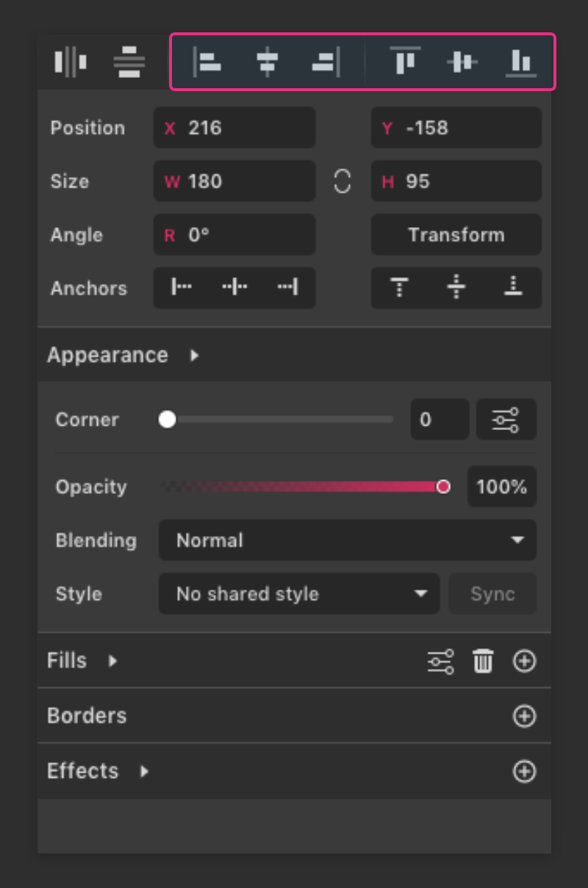Viewport: 588px width, 888px height.
Task: Pin the anchor to the top
Action: point(398,288)
